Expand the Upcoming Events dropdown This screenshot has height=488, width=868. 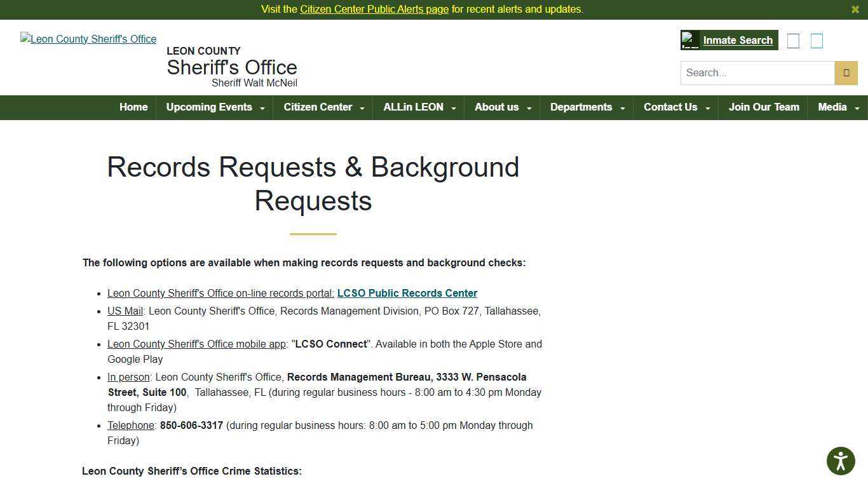pyautogui.click(x=214, y=107)
